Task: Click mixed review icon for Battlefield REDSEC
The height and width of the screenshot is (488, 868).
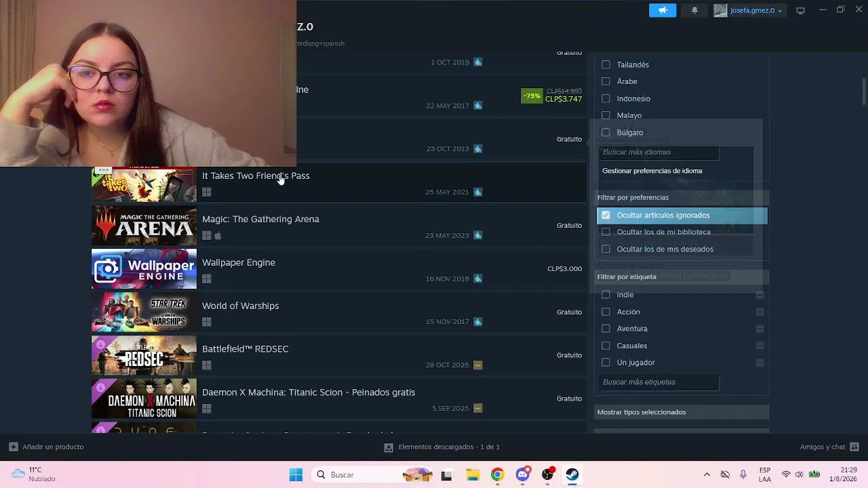Action: (478, 365)
